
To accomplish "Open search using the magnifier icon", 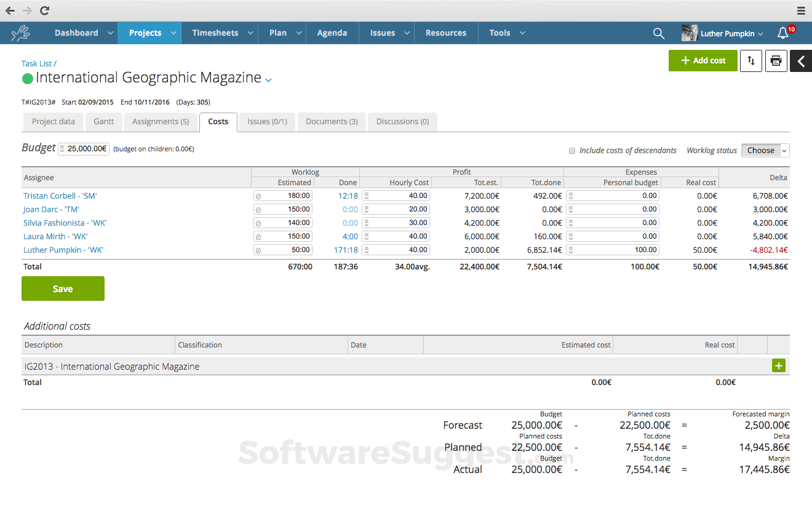I will [x=658, y=33].
